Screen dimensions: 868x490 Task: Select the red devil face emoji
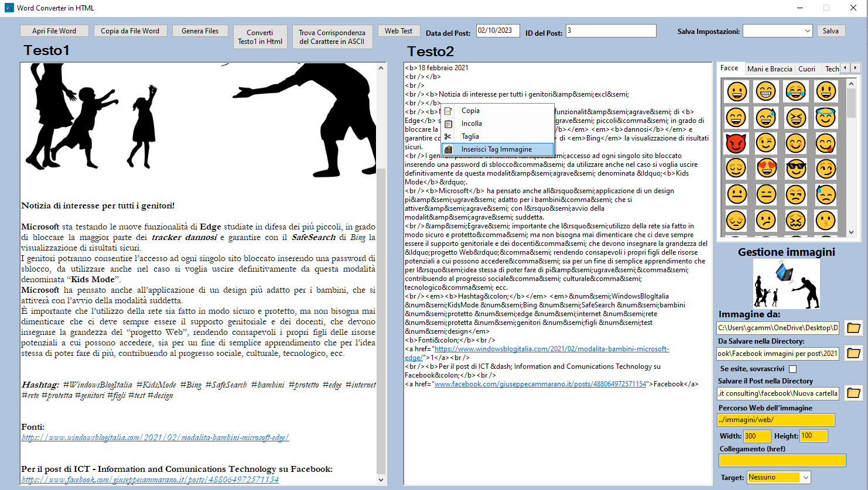click(736, 143)
